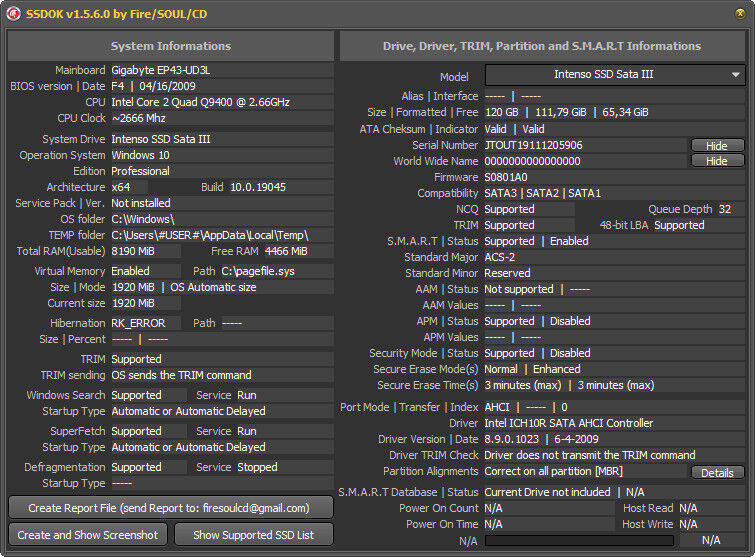Select Firmware value S0801A0
Viewport: 755px width, 557px height.
click(x=506, y=177)
